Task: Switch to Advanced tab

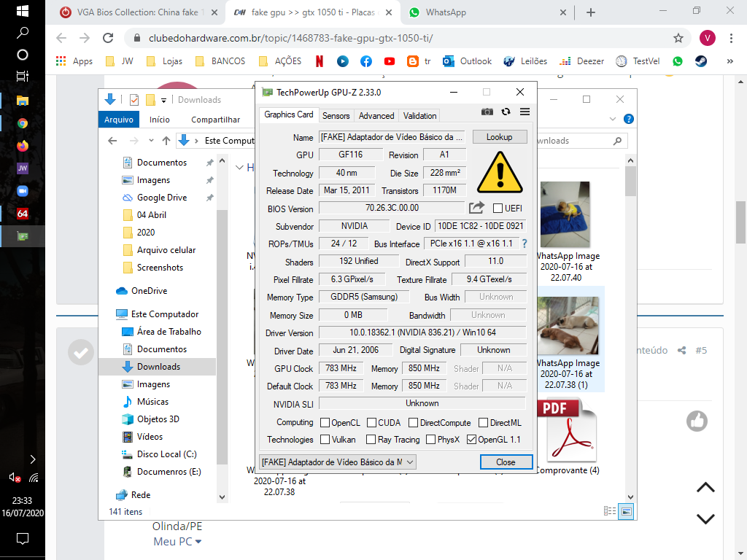Action: [376, 116]
